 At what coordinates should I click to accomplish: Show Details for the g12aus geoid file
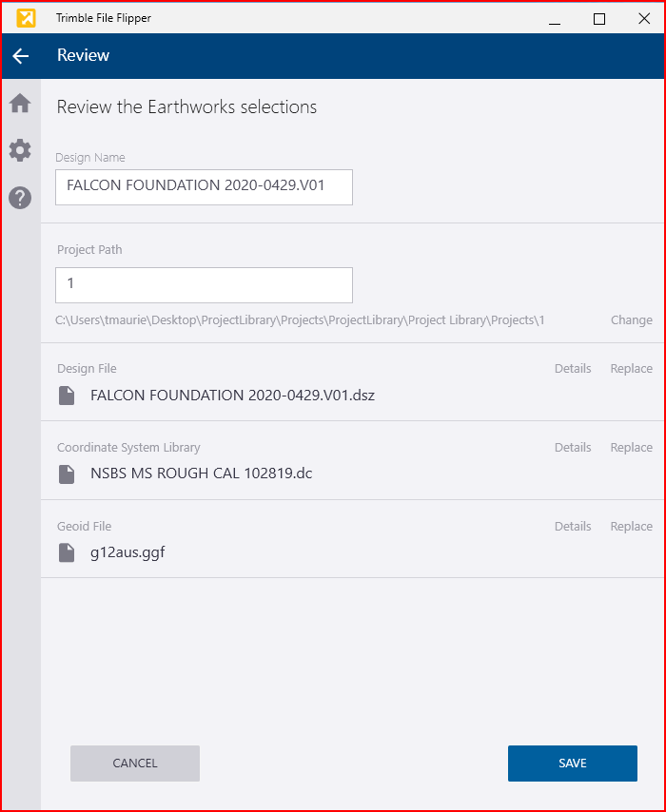coord(573,526)
